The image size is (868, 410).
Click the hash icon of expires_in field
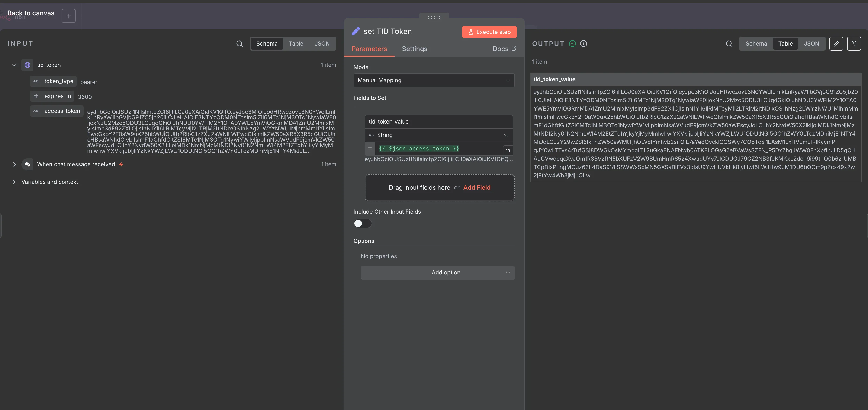click(36, 96)
